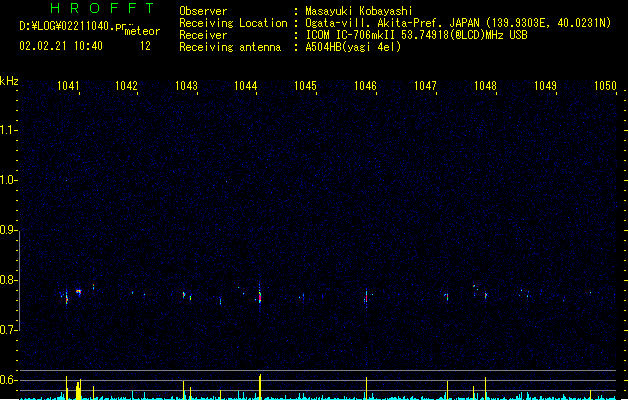
Task: Click the 1.1 kHz frequency label
Action: [x=8, y=130]
